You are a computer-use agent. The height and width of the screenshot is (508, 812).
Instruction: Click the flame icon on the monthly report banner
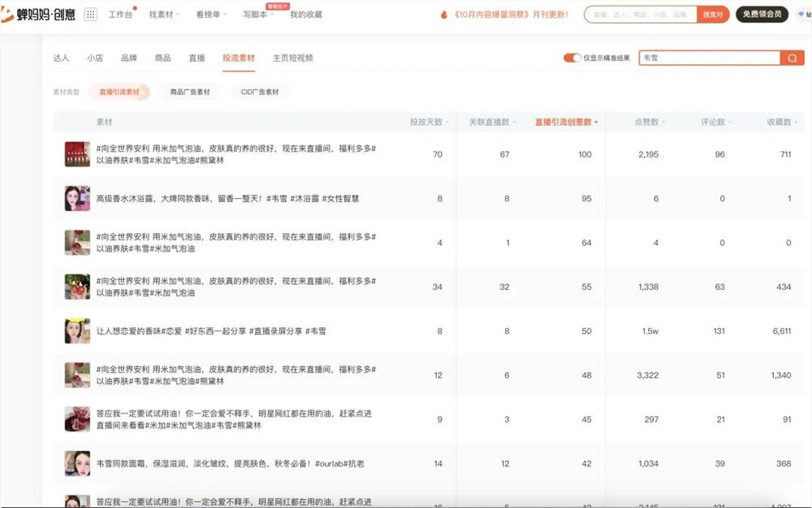[443, 13]
